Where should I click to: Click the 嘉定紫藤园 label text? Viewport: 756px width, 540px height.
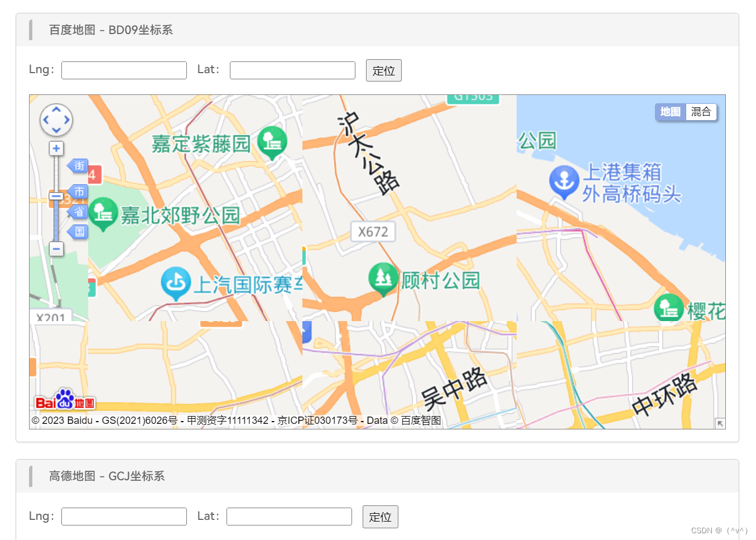(201, 144)
